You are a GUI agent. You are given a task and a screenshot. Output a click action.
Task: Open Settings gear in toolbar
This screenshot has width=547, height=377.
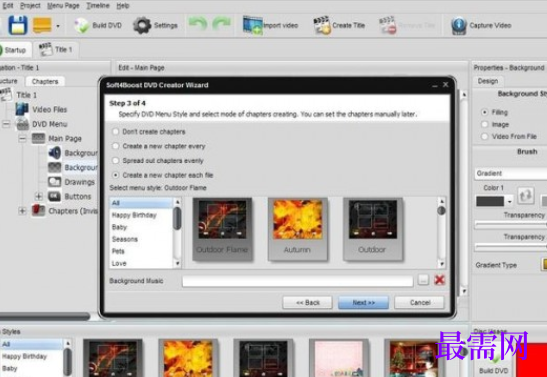coord(142,25)
